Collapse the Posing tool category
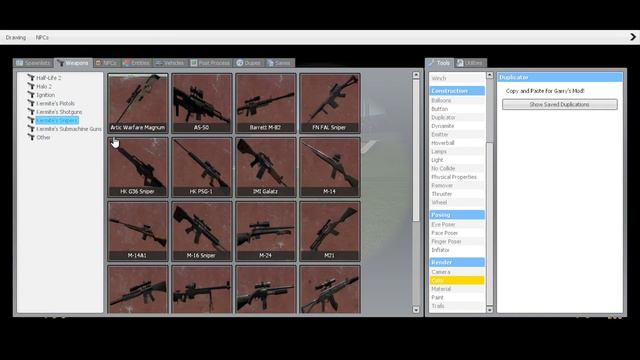The image size is (640, 360). pyautogui.click(x=457, y=215)
